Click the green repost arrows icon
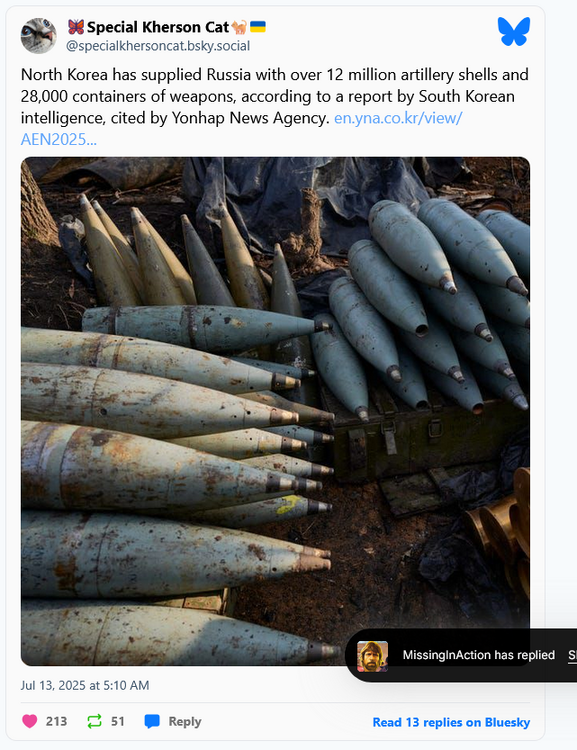Screen dimensions: 577x750 (x=94, y=721)
